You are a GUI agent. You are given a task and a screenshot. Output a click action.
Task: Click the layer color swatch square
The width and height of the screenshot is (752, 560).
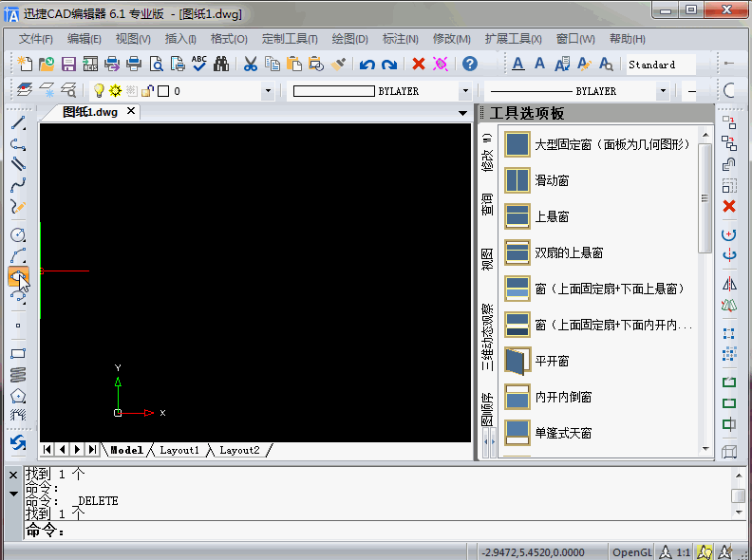coord(163,91)
